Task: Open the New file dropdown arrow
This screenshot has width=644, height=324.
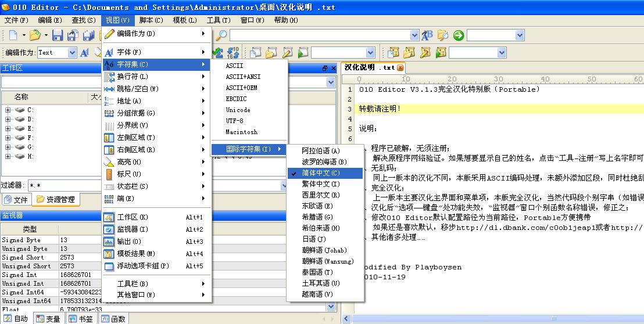Action: pyautogui.click(x=24, y=35)
